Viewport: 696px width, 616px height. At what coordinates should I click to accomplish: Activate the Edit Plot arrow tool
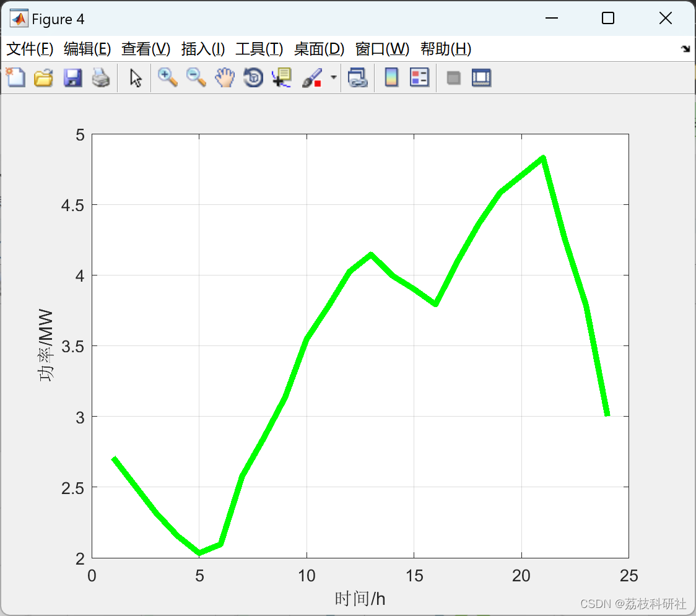[x=136, y=77]
